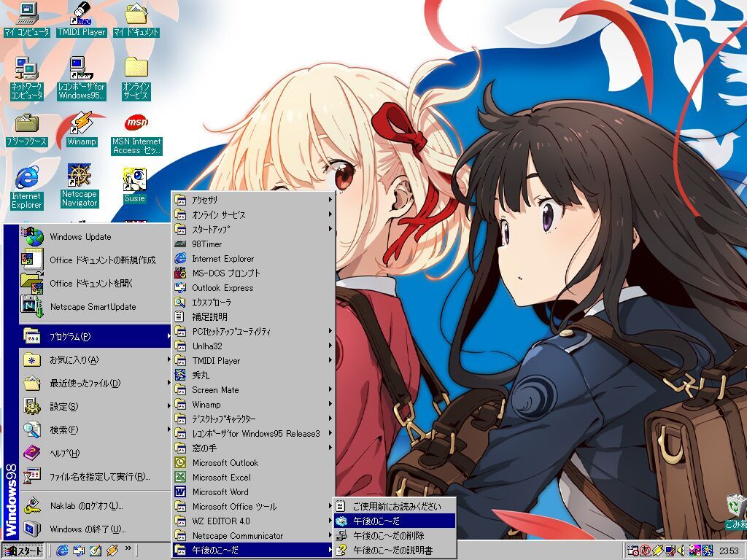Select the ブリーフケース desktop icon

(27, 130)
